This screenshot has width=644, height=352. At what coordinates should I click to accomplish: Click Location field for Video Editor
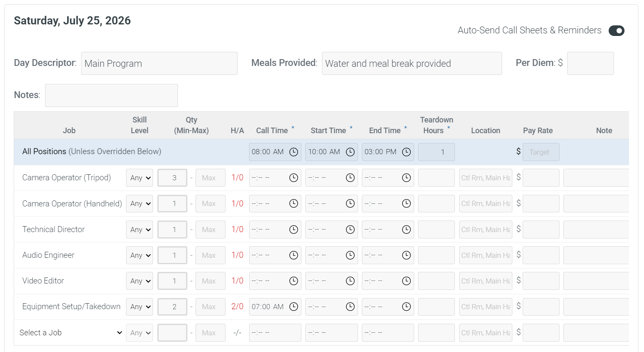point(486,281)
